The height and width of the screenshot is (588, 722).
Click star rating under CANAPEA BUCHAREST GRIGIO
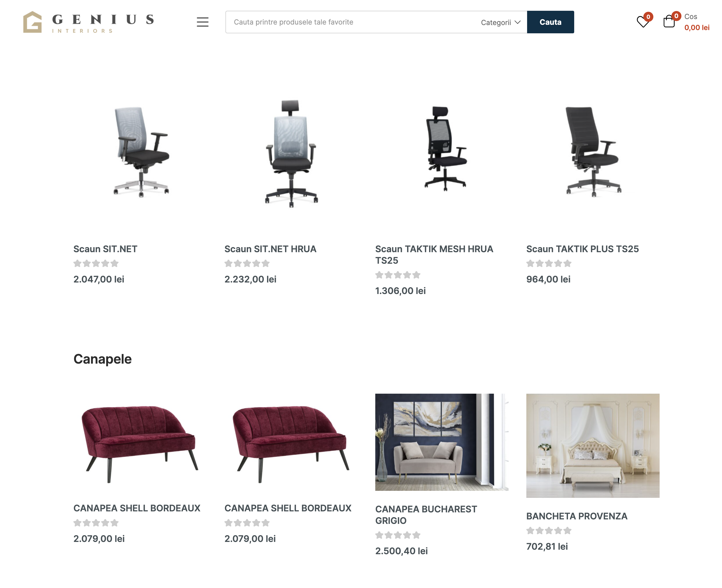tap(397, 535)
